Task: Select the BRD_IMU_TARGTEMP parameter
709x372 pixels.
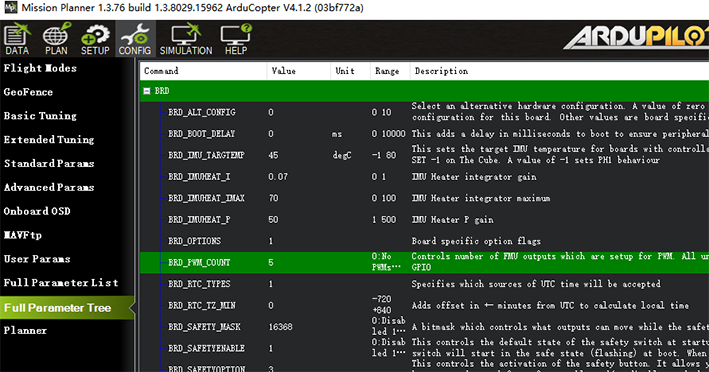Action: click(x=206, y=155)
